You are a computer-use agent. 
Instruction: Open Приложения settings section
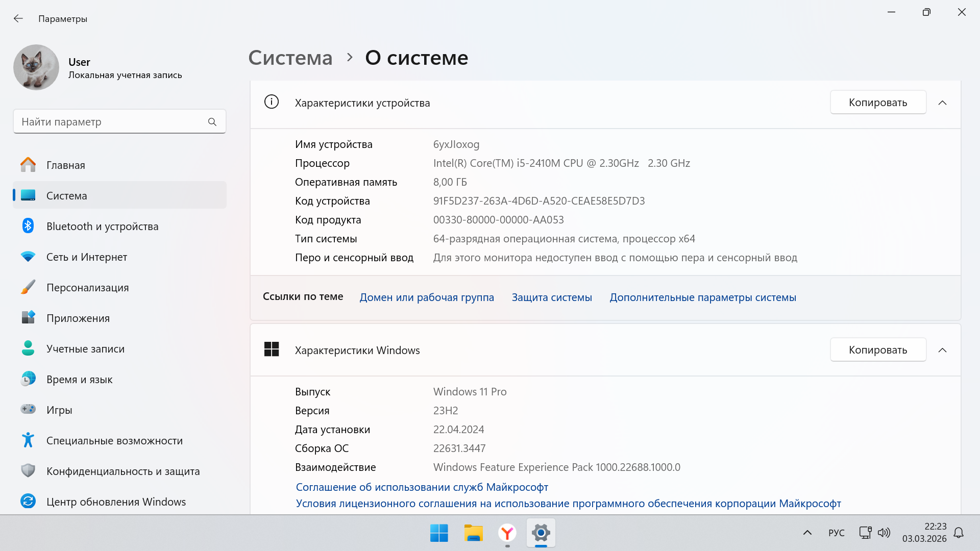119,318
